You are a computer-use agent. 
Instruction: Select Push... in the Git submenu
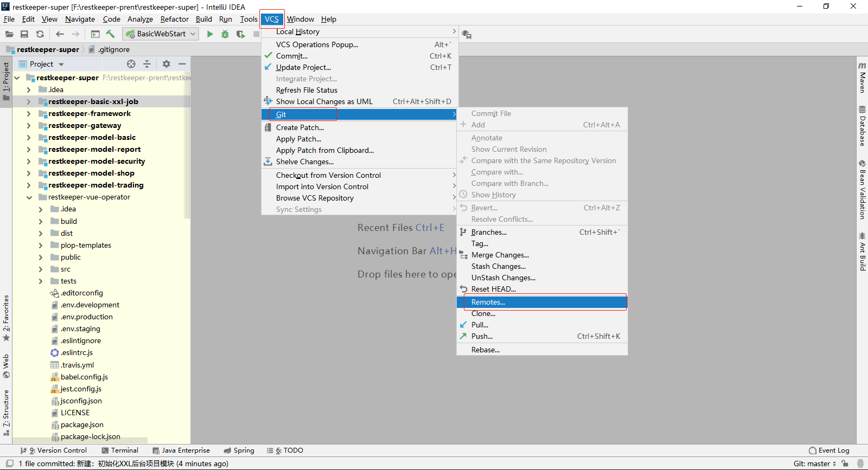(542, 336)
